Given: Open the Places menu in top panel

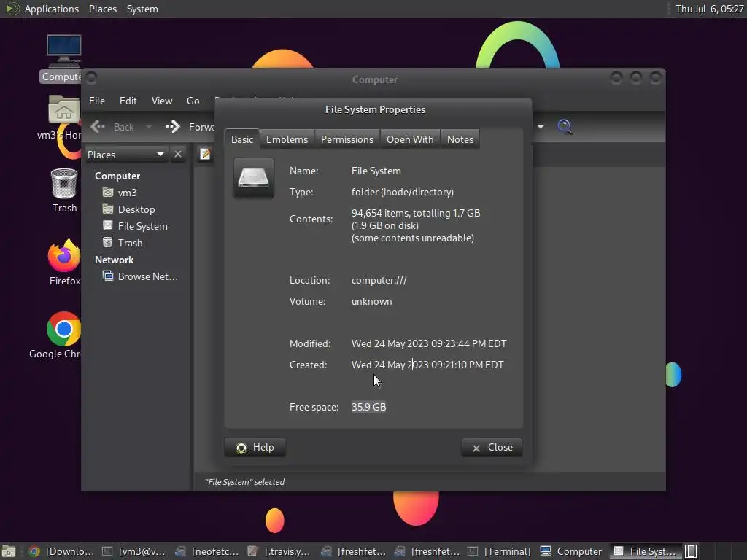Looking at the screenshot, I should click(102, 9).
